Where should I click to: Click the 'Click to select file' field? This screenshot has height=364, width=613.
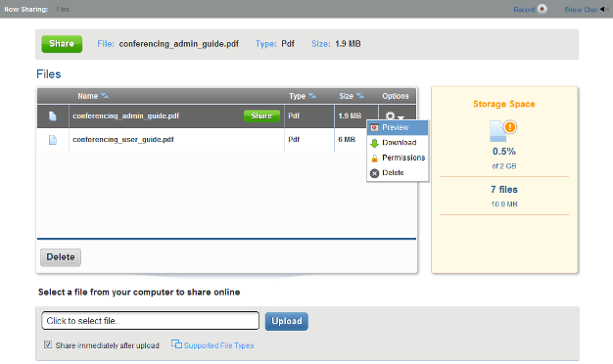151,321
